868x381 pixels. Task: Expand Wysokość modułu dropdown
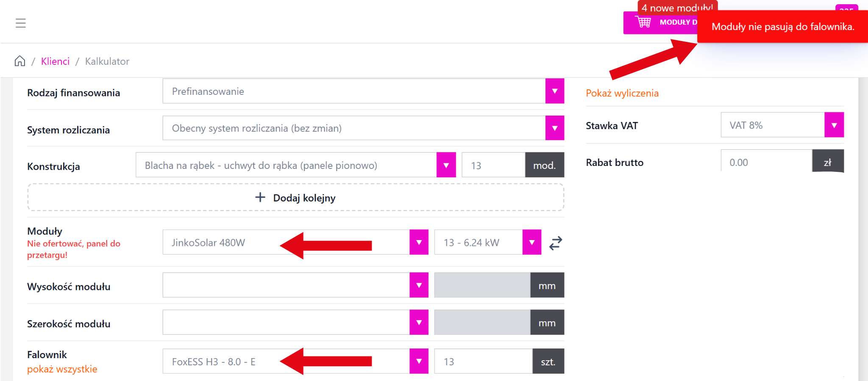coord(419,285)
